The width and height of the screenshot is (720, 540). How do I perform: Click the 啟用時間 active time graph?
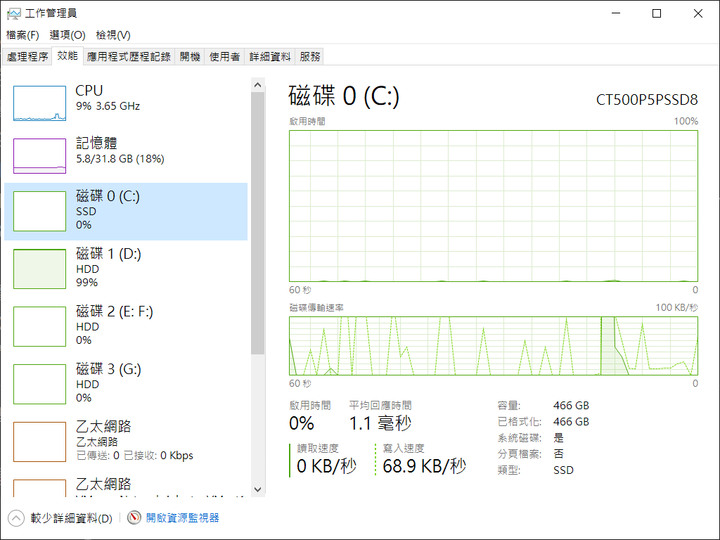click(494, 206)
